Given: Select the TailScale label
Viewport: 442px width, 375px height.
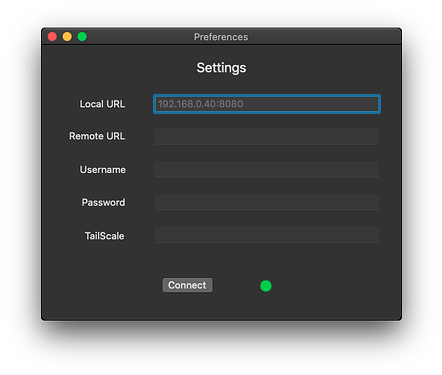Looking at the screenshot, I should tap(104, 236).
